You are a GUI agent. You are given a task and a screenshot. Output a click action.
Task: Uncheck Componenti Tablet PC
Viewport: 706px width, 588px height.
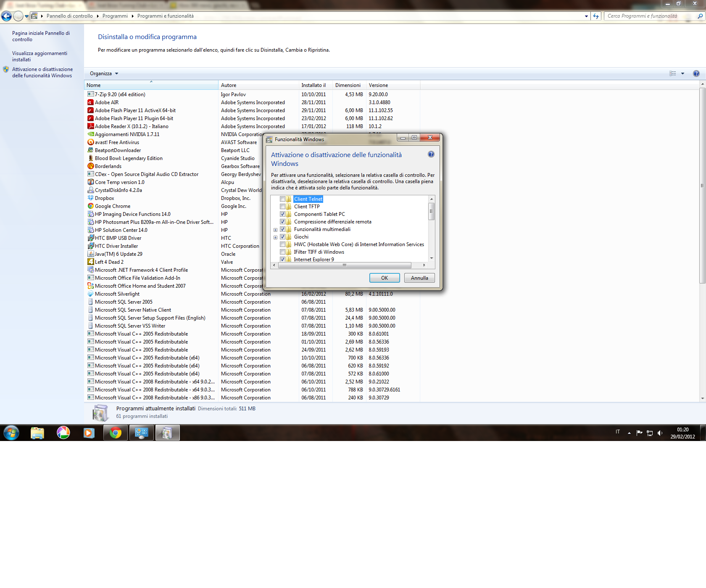[x=282, y=214]
